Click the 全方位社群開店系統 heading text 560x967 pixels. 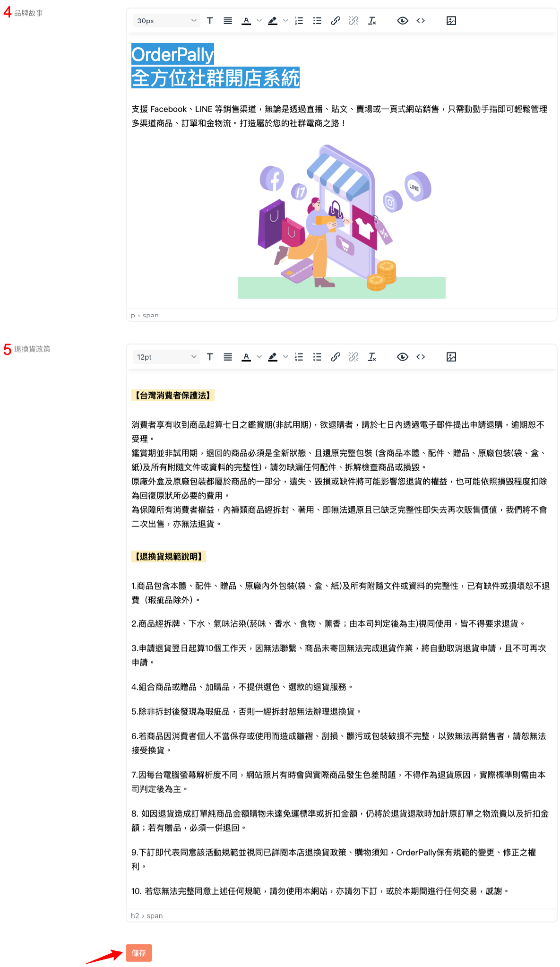(215, 78)
